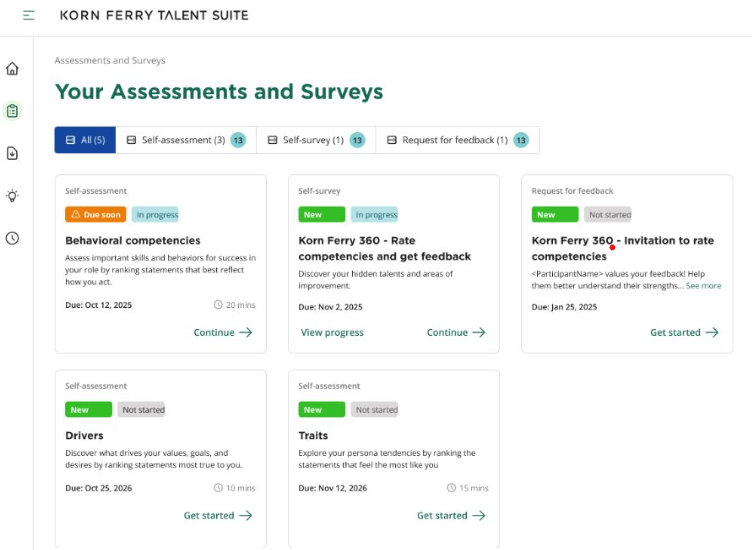Click the 13 badge on Self-assessment tab
The height and width of the screenshot is (550, 752).
pos(238,140)
